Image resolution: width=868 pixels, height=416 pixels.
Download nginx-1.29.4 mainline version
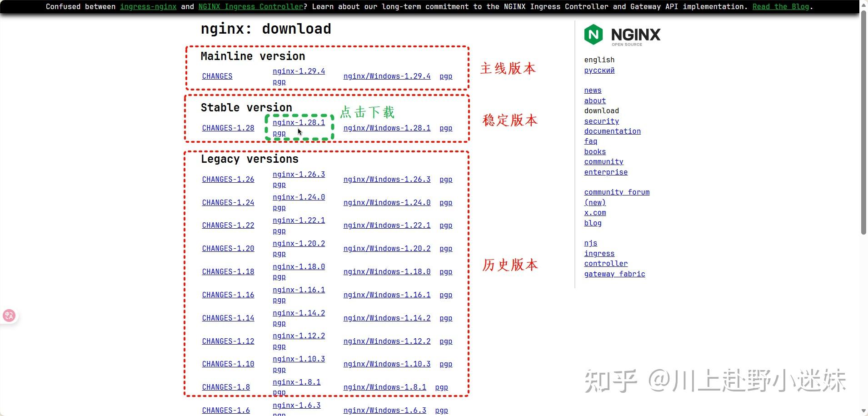click(x=298, y=71)
